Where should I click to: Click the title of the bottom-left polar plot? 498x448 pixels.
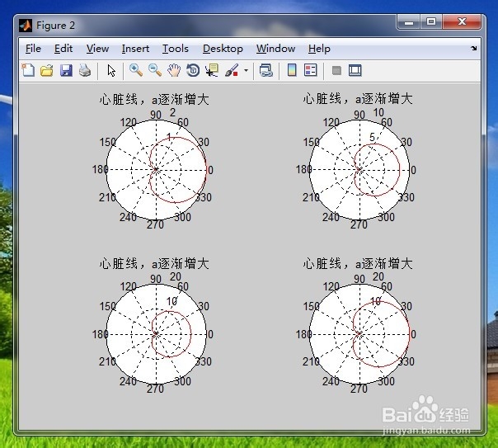[154, 264]
